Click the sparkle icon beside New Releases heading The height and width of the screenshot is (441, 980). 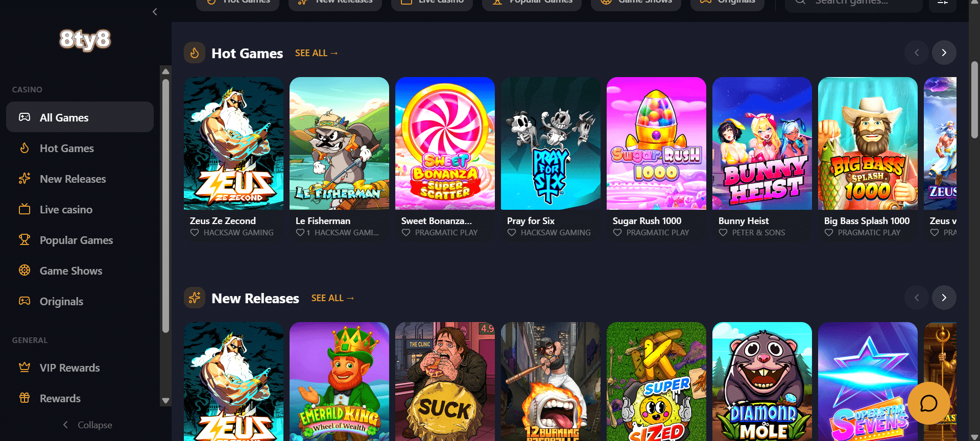pyautogui.click(x=195, y=298)
